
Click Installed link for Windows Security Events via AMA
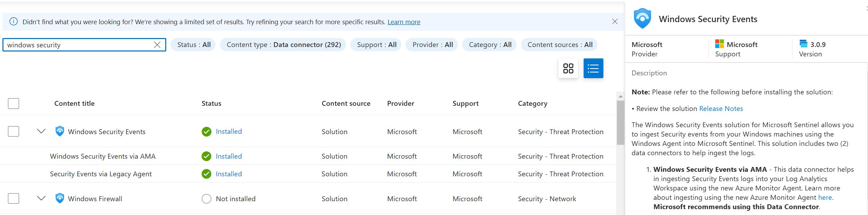click(x=229, y=156)
